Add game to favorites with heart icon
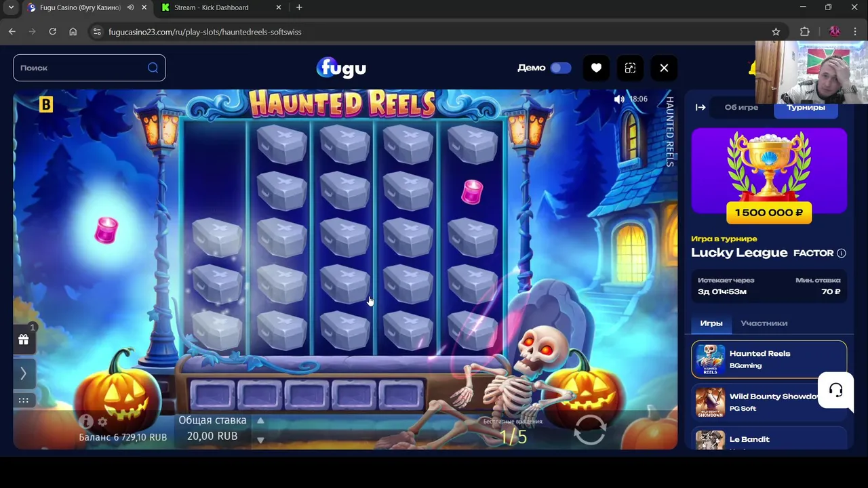 tap(596, 68)
